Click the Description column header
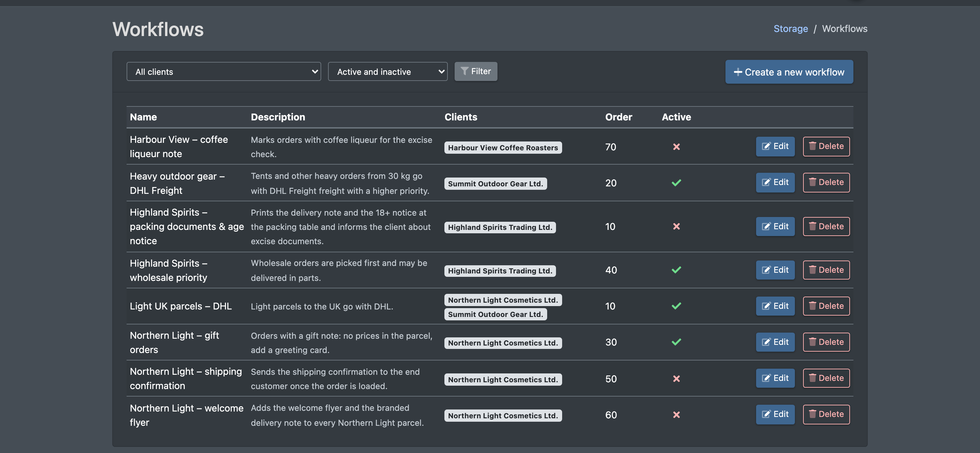Screen dimensions: 980x453 click(x=278, y=117)
